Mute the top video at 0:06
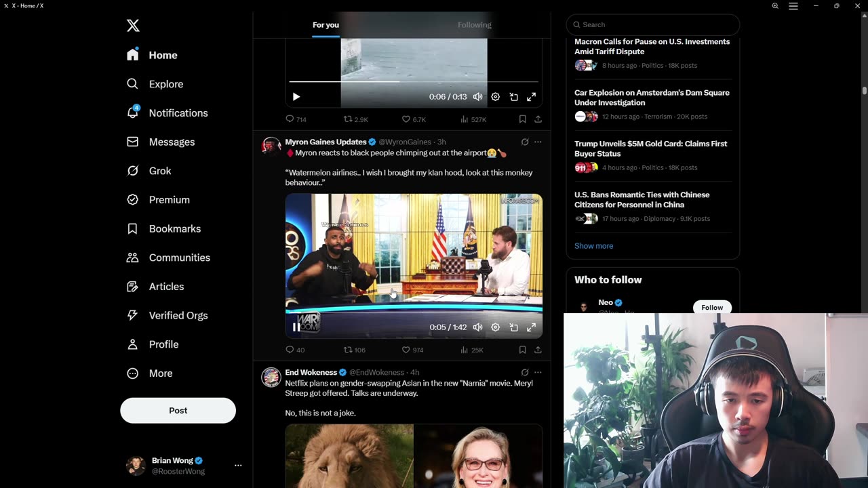868x488 pixels. click(x=477, y=97)
